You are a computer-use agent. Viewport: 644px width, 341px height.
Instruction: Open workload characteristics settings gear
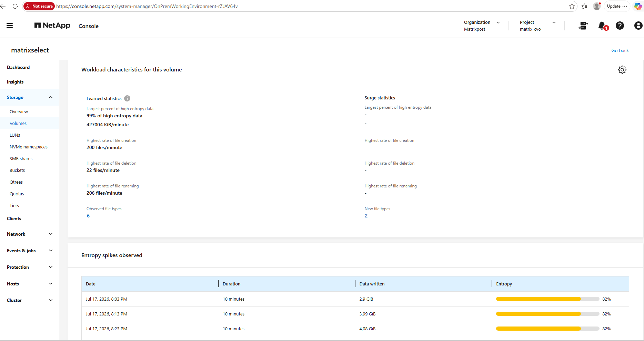(x=622, y=70)
